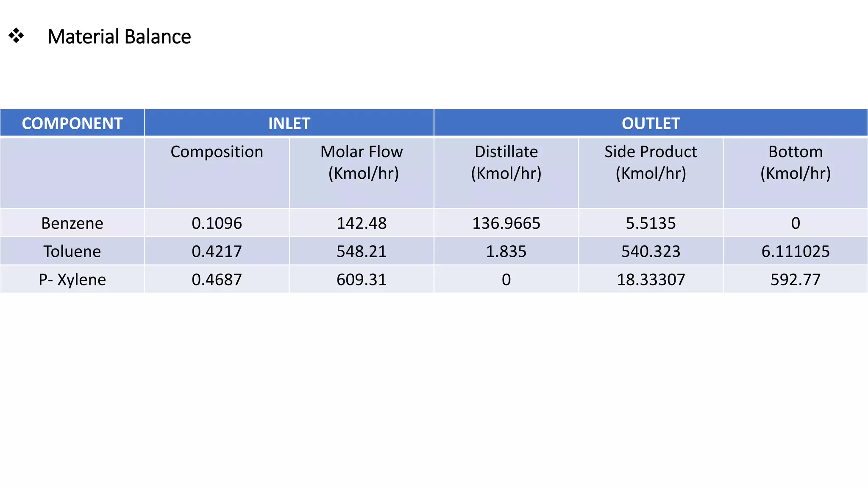Select the Benzene row label
The width and height of the screenshot is (868, 488).
(x=72, y=223)
